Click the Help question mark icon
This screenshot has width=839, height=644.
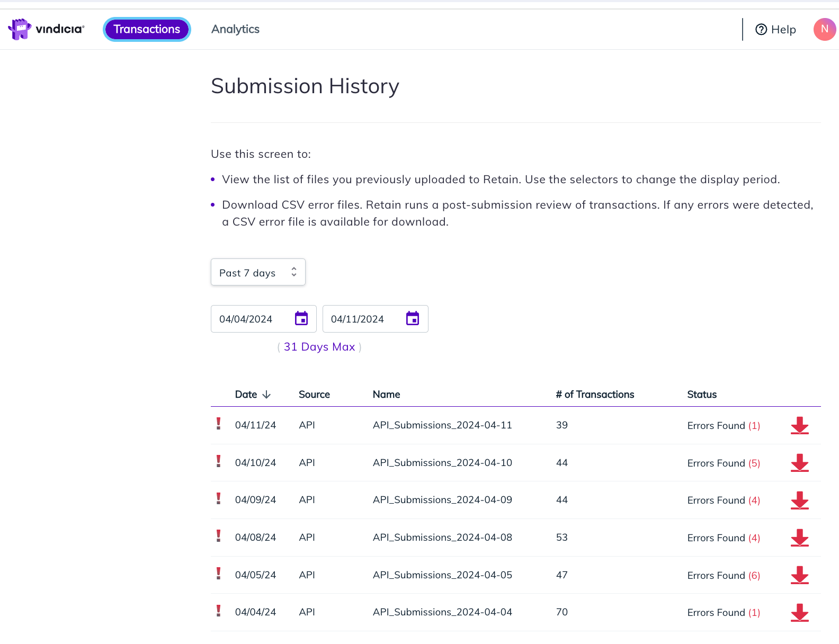[x=761, y=30]
